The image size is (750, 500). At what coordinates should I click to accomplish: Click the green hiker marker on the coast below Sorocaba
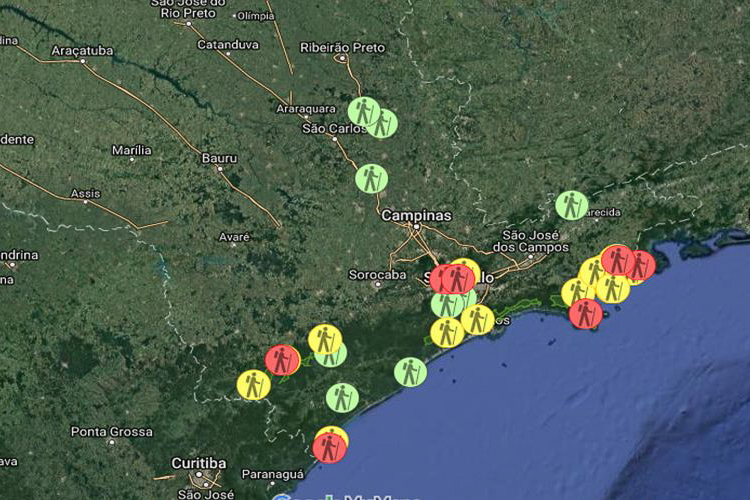pyautogui.click(x=410, y=372)
